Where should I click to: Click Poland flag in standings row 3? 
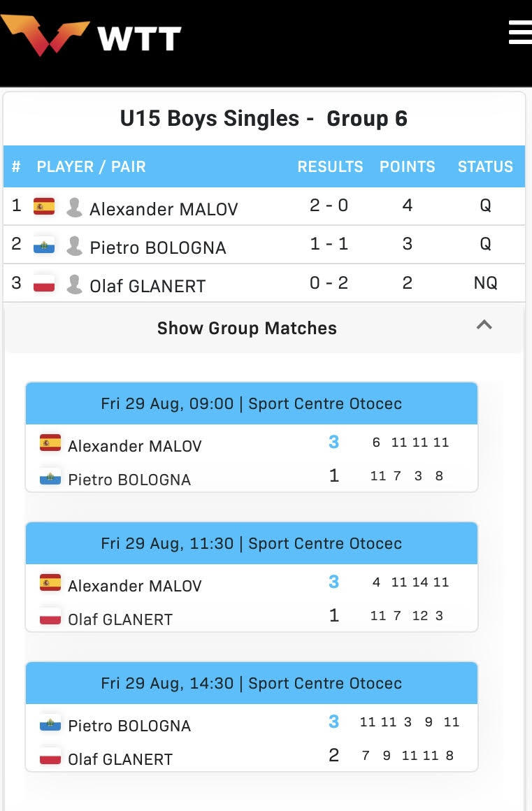point(44,283)
